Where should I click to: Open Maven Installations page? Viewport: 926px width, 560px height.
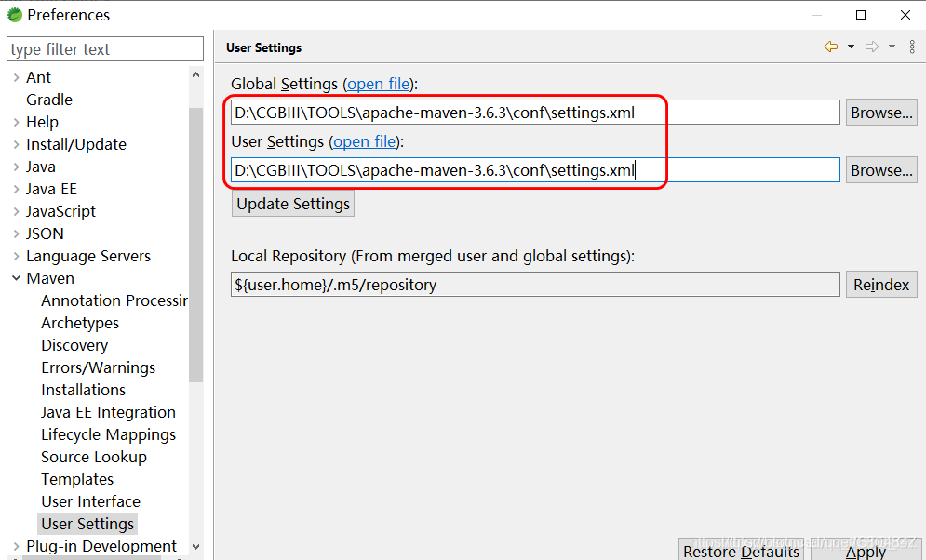click(83, 390)
